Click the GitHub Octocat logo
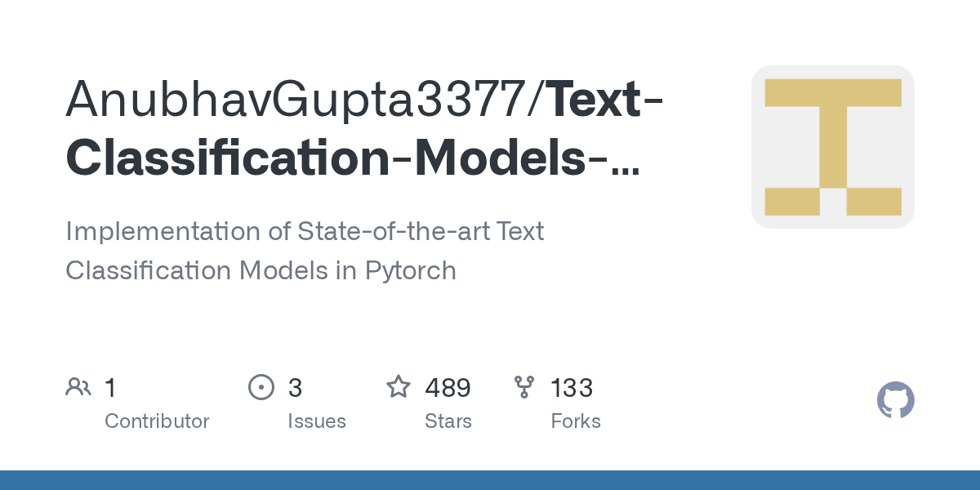Viewport: 980px width, 490px height. click(x=895, y=401)
